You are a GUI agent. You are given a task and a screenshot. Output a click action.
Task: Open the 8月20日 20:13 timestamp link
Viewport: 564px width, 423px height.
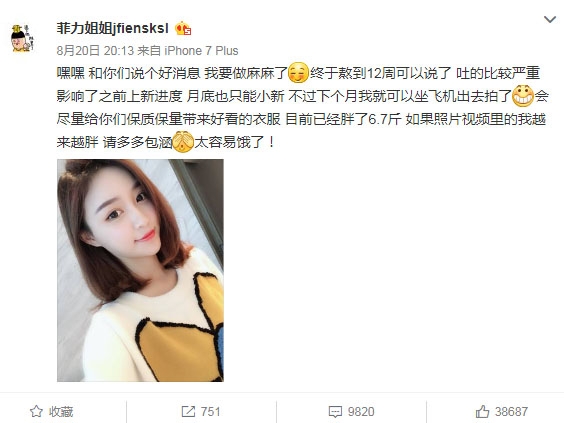[95, 51]
